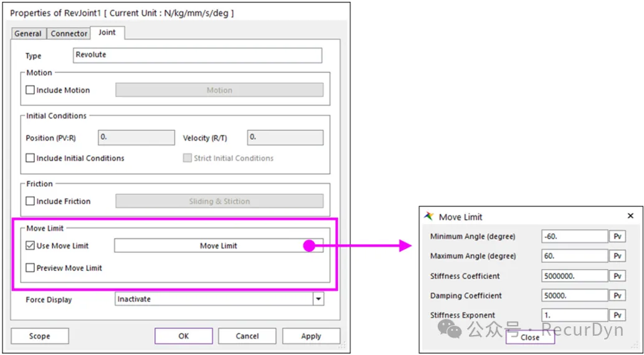Click the Minimum Angle input field
Image resolution: width=644 pixels, height=355 pixels.
click(574, 237)
